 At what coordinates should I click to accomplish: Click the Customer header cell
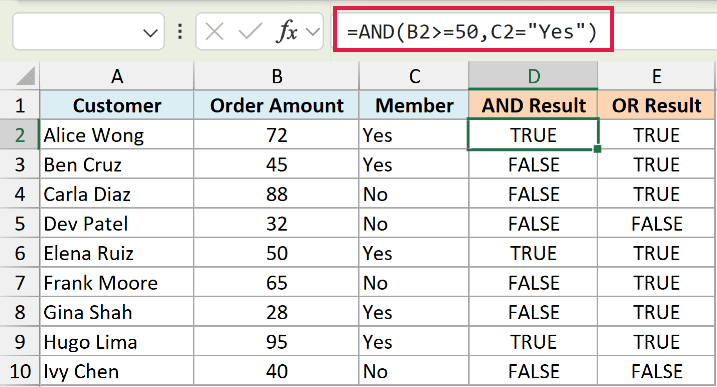coord(117,105)
